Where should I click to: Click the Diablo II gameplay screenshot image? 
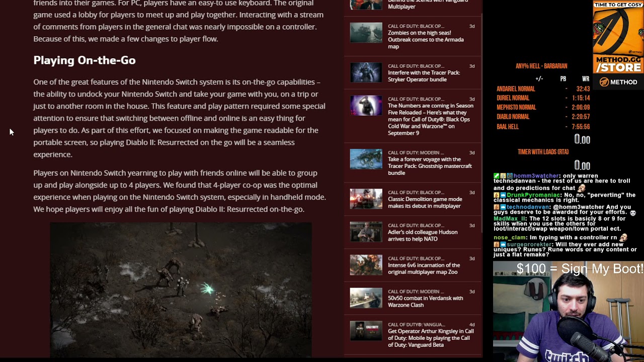[x=181, y=290]
